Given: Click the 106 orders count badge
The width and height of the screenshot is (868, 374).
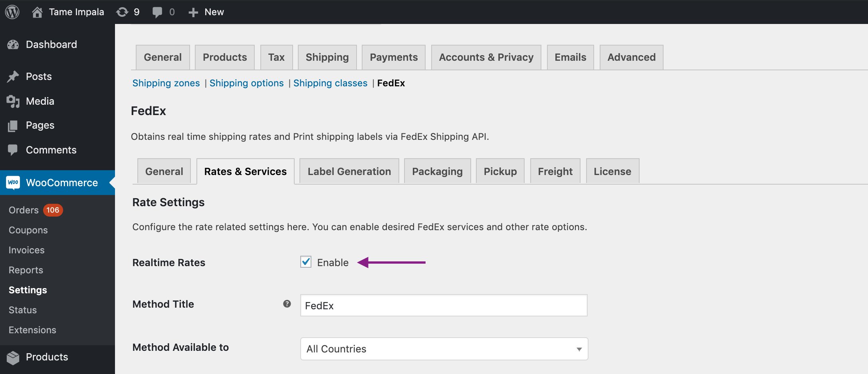Looking at the screenshot, I should (53, 210).
